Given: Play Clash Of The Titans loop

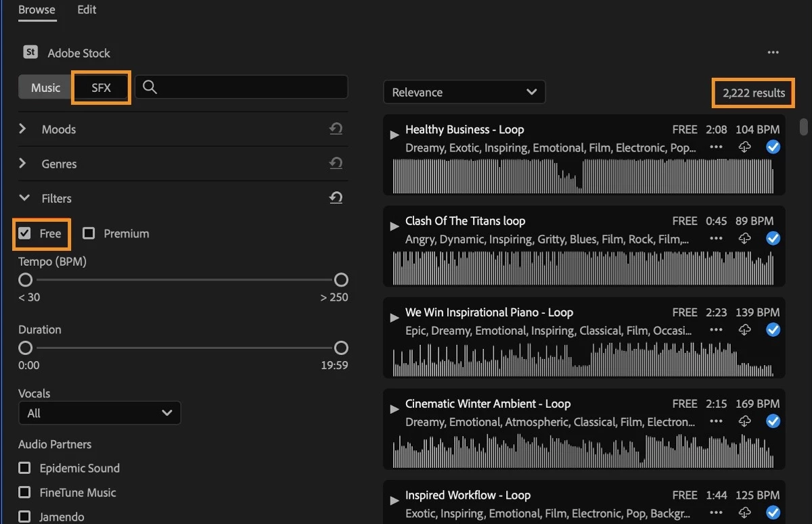Looking at the screenshot, I should coord(394,227).
